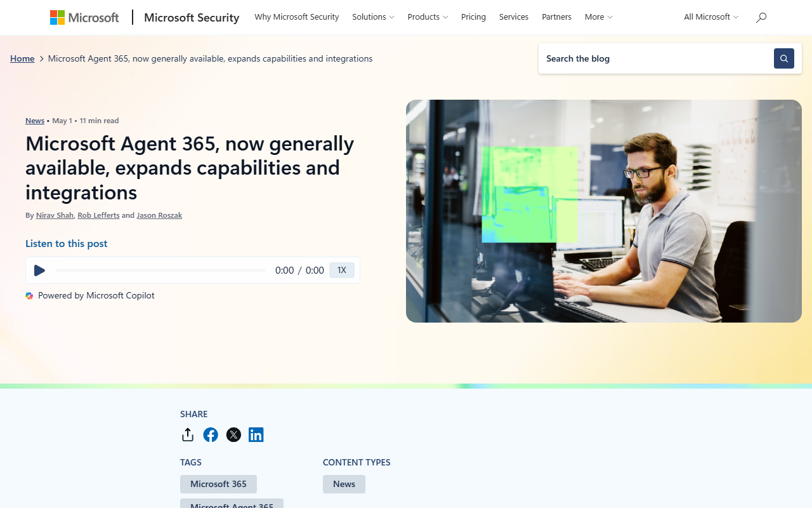Click the breadcrumb current page title

coord(210,58)
